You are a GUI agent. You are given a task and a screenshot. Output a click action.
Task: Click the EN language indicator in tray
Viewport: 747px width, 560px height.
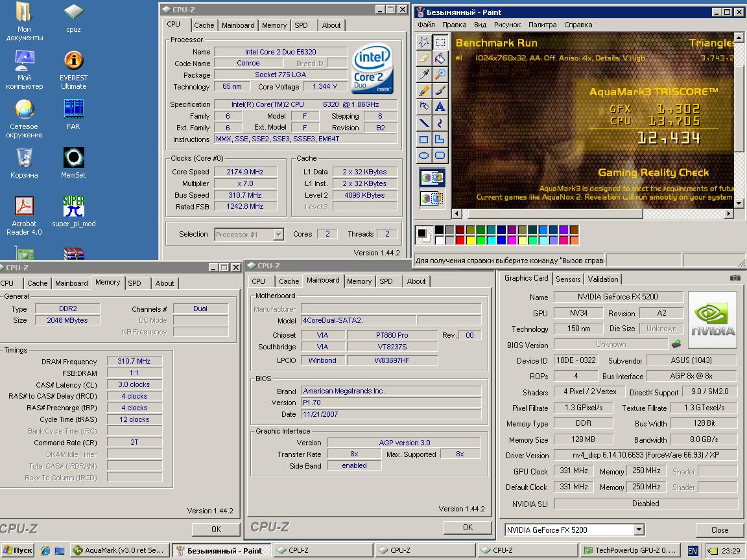point(693,551)
